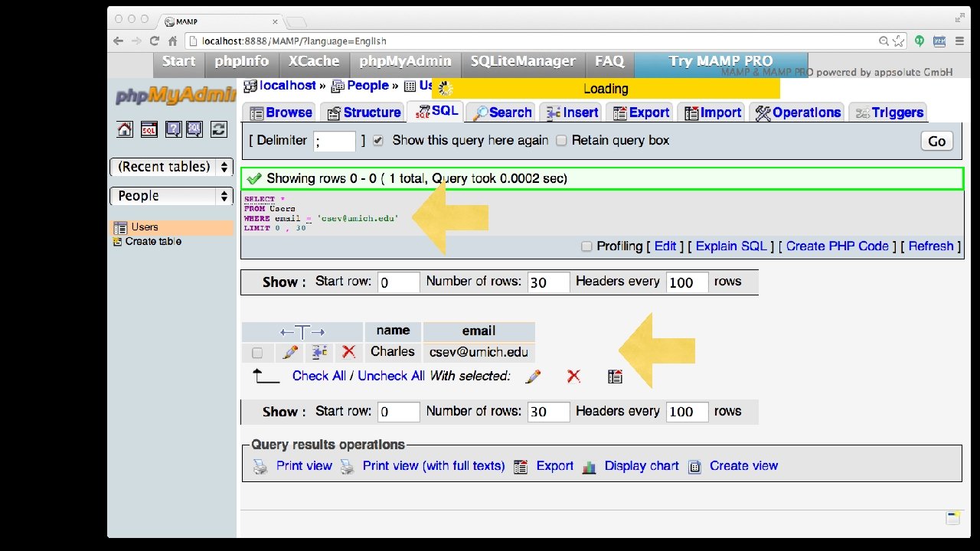Click Uncheck All link

[391, 376]
